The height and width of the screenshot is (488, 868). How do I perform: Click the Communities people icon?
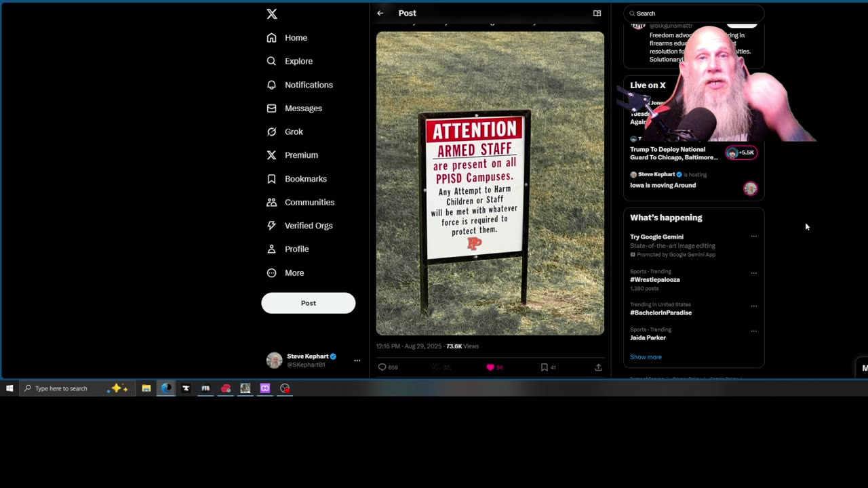click(271, 202)
